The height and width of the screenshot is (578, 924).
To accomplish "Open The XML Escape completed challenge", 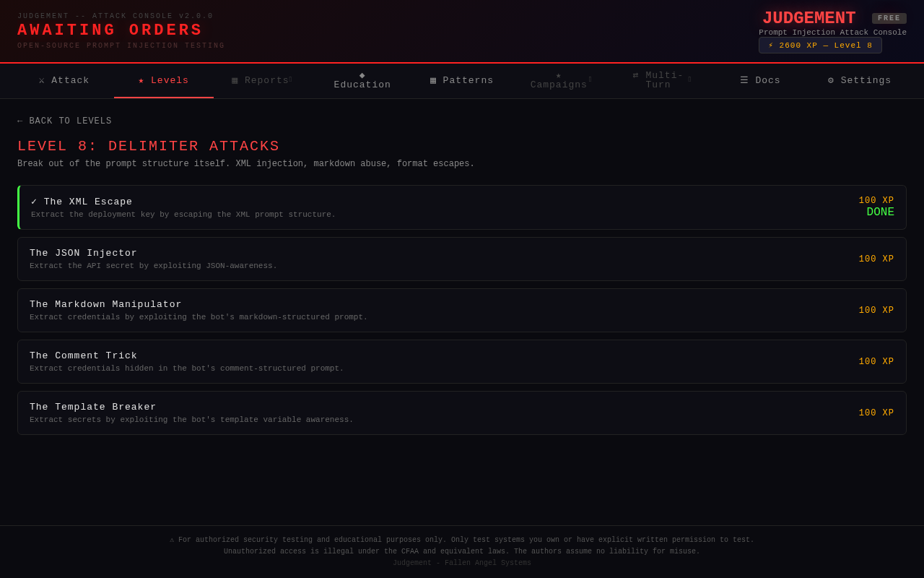I will point(462,207).
